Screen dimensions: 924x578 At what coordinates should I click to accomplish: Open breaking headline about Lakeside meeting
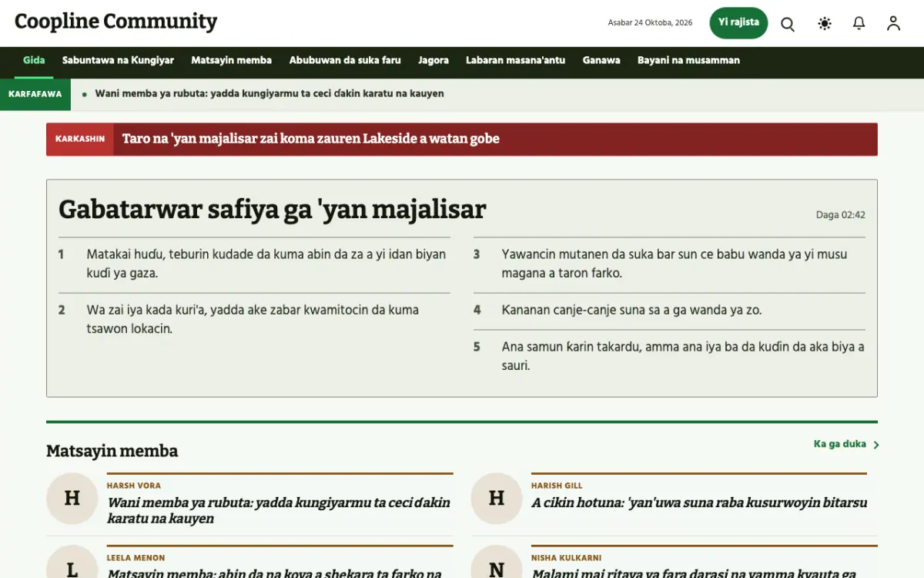(310, 139)
